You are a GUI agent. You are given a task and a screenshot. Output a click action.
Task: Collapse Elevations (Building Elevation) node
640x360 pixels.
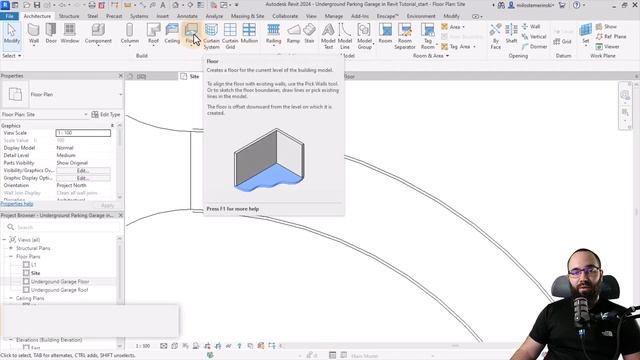[11, 340]
